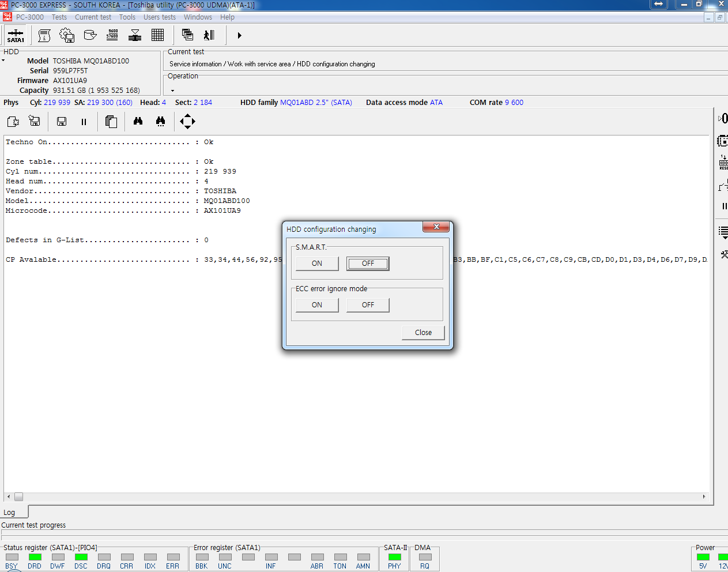Expand the Operation dropdown arrow
The height and width of the screenshot is (572, 728).
tap(172, 91)
